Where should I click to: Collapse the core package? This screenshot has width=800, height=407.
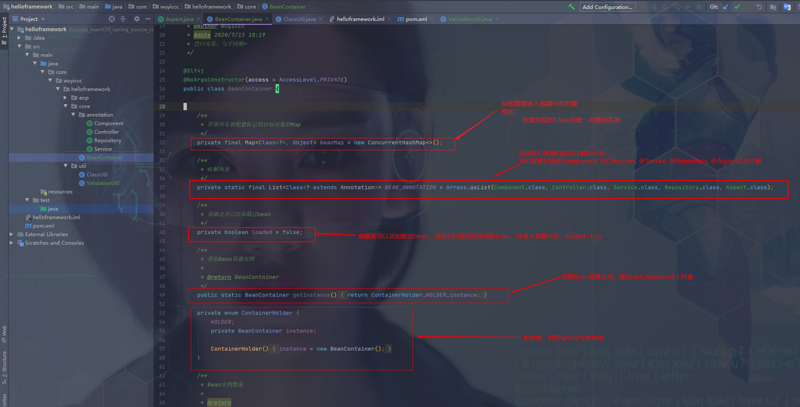coord(65,106)
